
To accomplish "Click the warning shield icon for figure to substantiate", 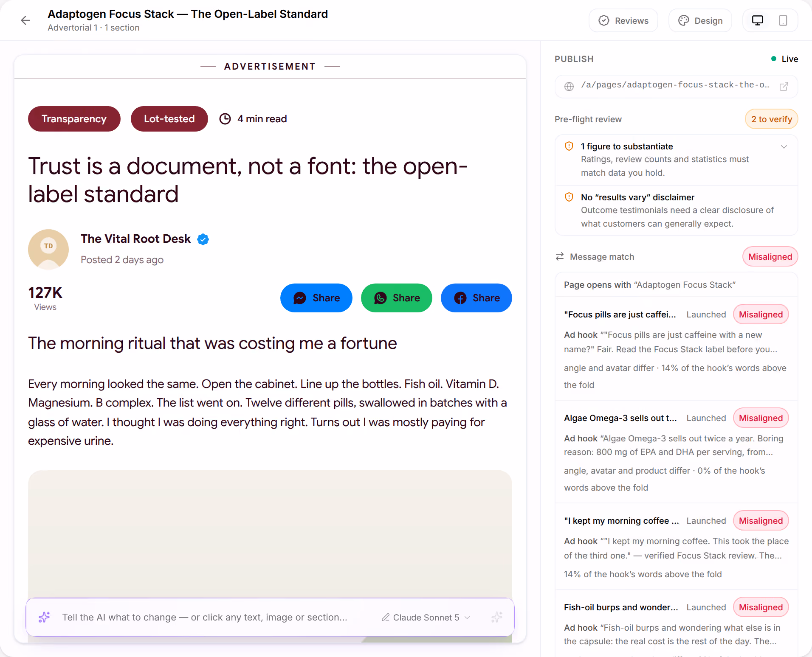I will pos(569,146).
